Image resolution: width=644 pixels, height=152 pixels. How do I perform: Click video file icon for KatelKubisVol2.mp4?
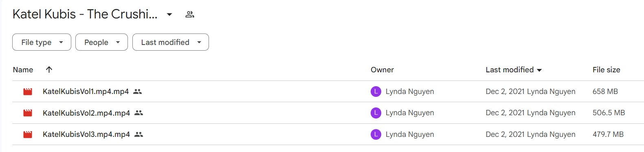pyautogui.click(x=28, y=113)
